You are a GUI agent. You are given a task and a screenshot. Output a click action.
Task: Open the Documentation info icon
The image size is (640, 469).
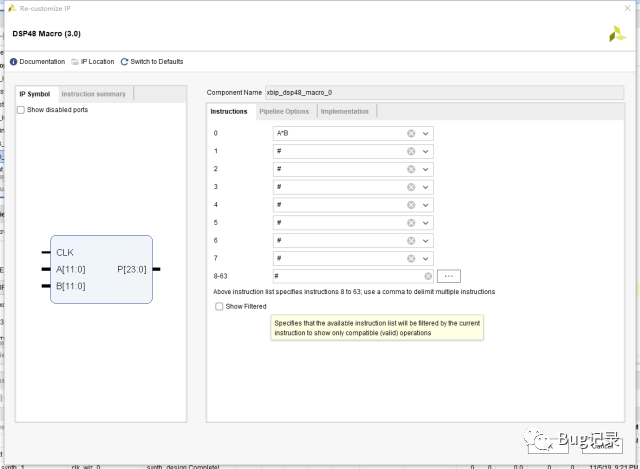point(13,62)
